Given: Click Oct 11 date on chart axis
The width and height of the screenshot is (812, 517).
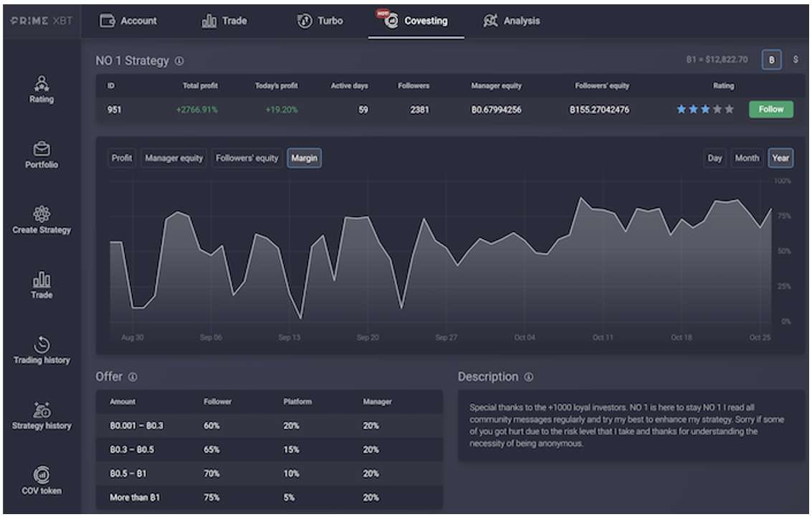Looking at the screenshot, I should 603,338.
